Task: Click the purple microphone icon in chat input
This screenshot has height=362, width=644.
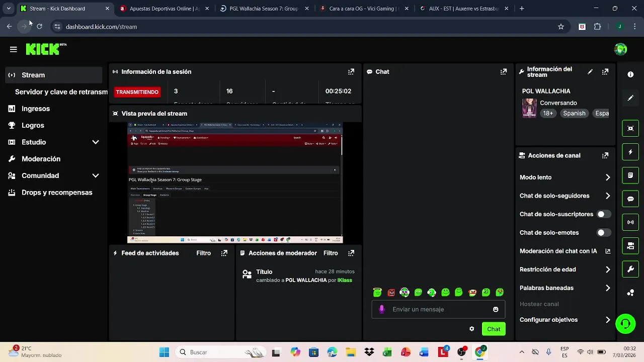Action: click(382, 309)
